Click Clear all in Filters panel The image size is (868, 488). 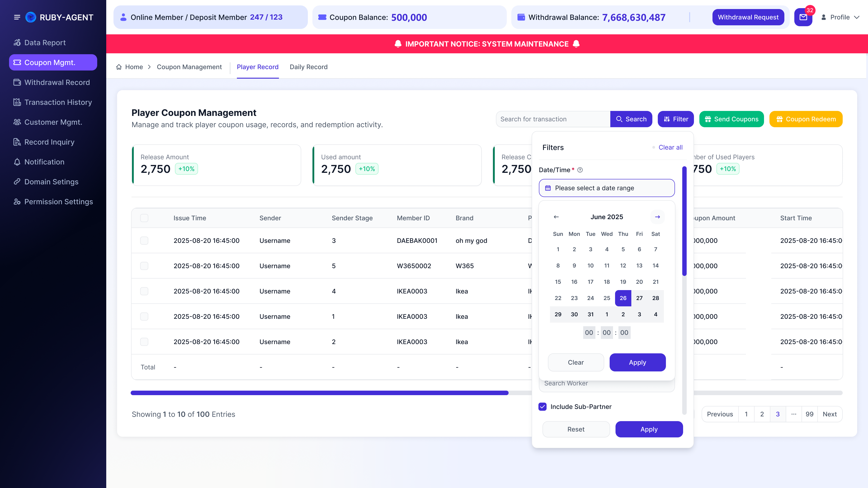[x=670, y=147]
